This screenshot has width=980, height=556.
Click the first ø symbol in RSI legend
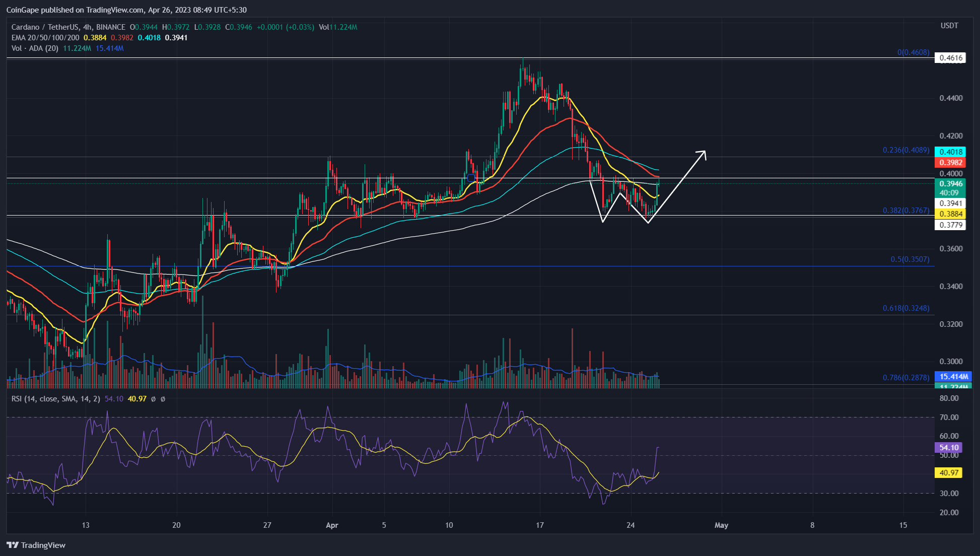pyautogui.click(x=153, y=399)
